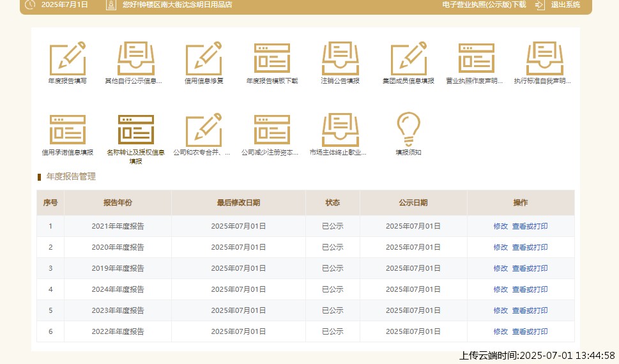Click the clock icon beside the date
This screenshot has height=364, width=619.
(x=29, y=4)
